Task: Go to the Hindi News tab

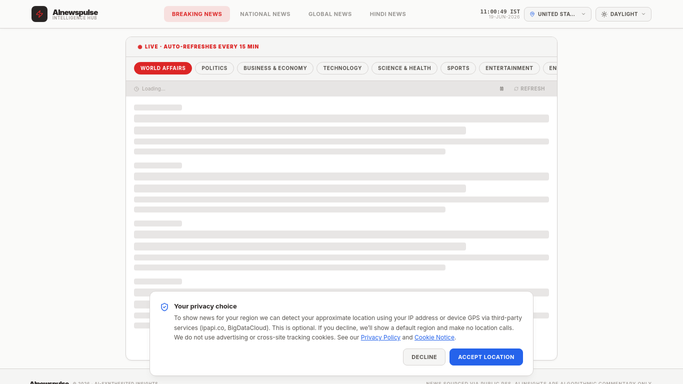Action: pos(388,14)
